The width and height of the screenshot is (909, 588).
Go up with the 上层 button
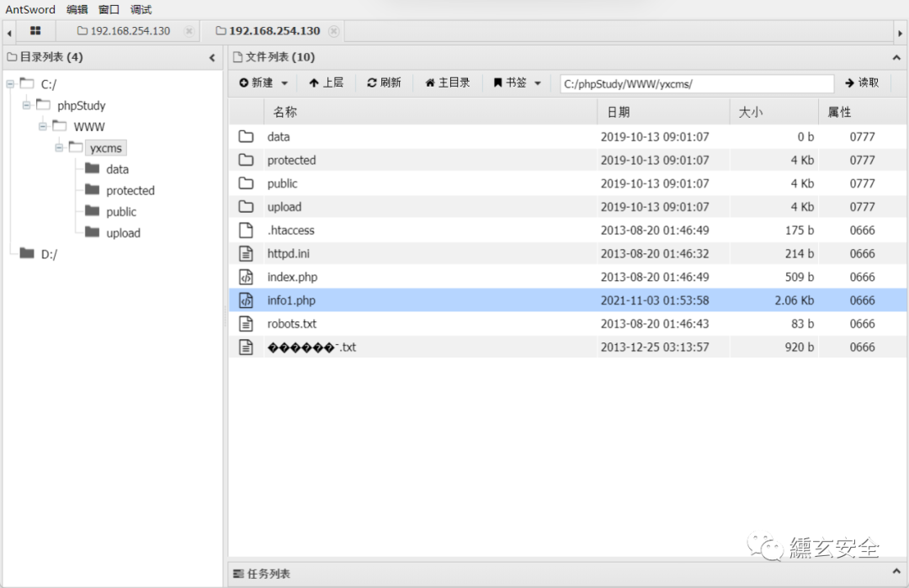(327, 82)
